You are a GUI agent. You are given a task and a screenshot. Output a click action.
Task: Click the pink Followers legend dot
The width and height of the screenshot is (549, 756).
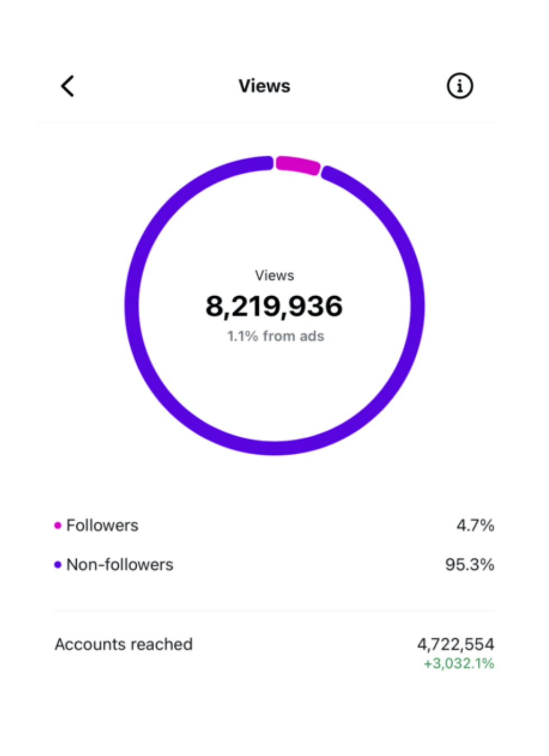tap(57, 525)
